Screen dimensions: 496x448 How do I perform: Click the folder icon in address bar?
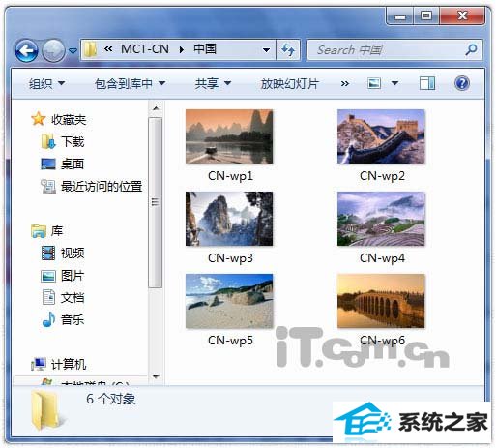91,49
